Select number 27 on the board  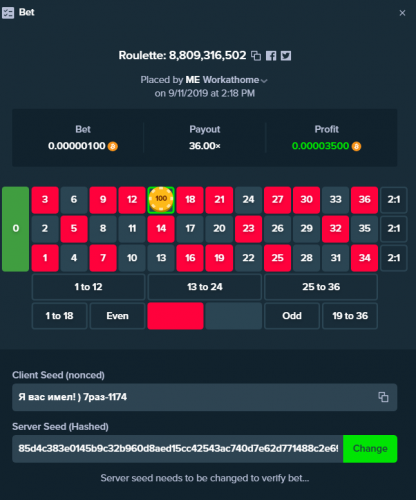277,200
